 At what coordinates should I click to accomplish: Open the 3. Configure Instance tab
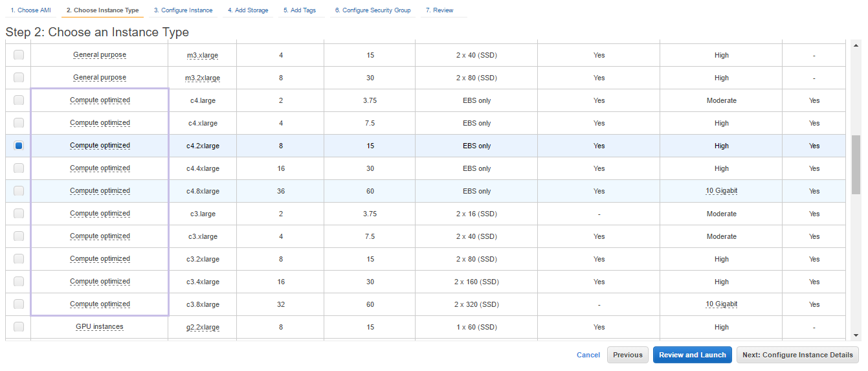183,10
